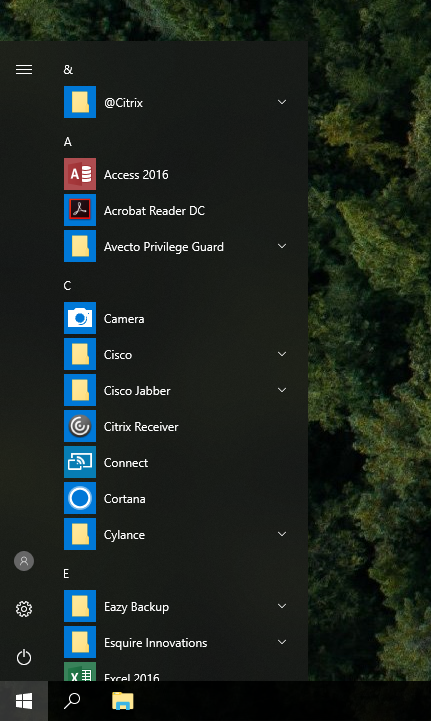Select the 'Cortana' label text

124,498
